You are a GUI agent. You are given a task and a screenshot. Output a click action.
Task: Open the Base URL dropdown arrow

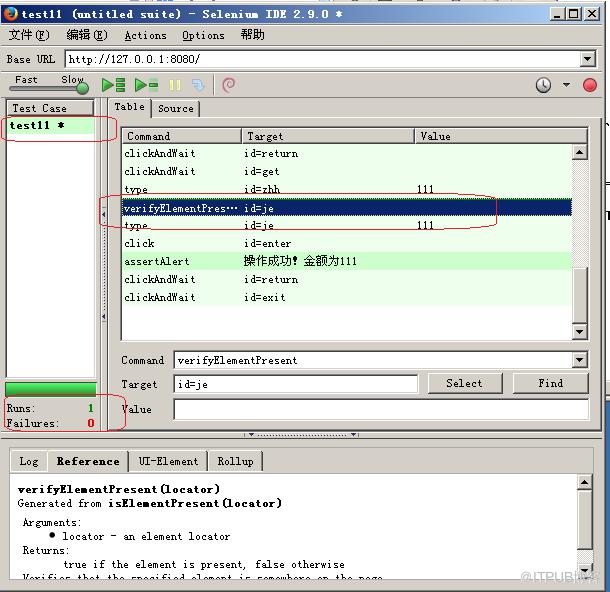[x=587, y=60]
